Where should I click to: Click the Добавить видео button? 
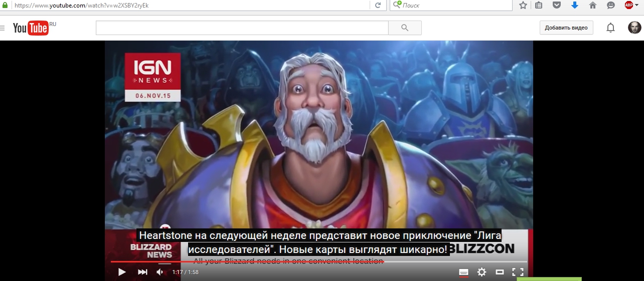coord(566,28)
